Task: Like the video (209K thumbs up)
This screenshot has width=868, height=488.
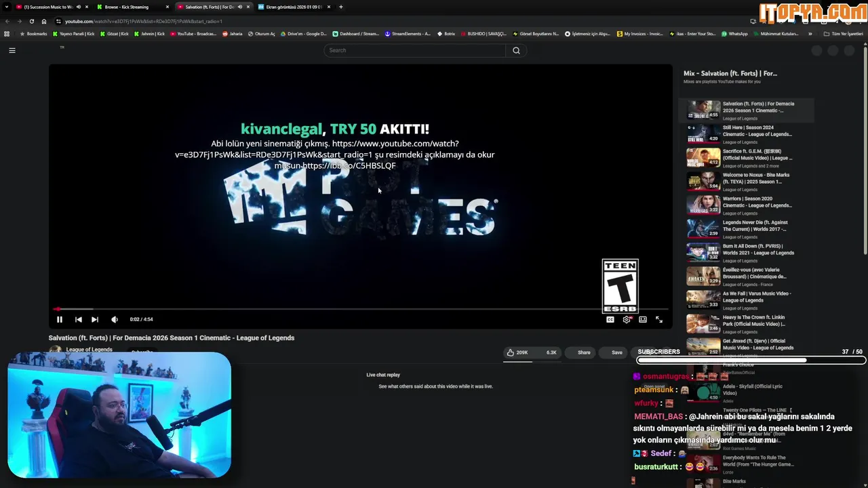Action: [x=517, y=352]
